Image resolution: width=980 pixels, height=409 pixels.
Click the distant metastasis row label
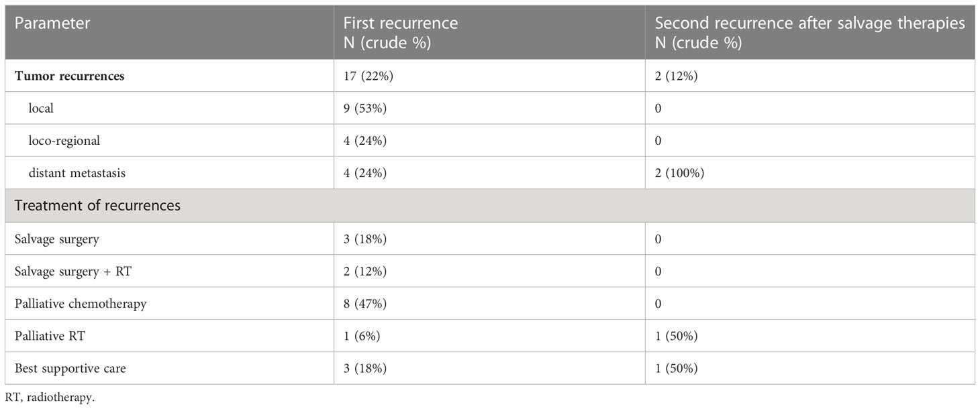pos(77,173)
